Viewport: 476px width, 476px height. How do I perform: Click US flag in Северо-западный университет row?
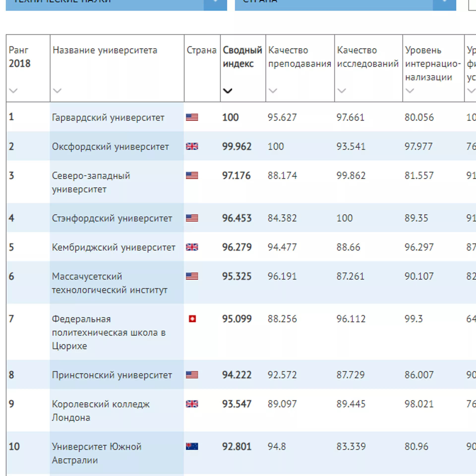tap(192, 176)
